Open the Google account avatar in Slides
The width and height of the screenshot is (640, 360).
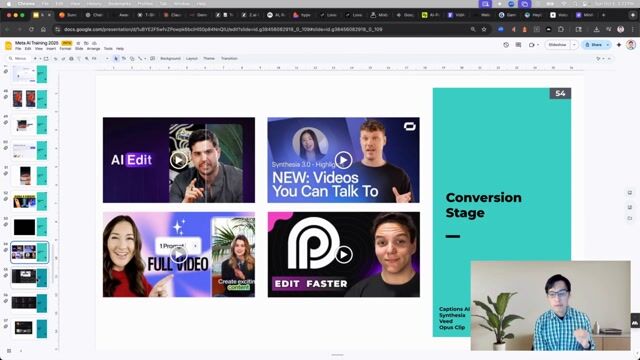(631, 45)
